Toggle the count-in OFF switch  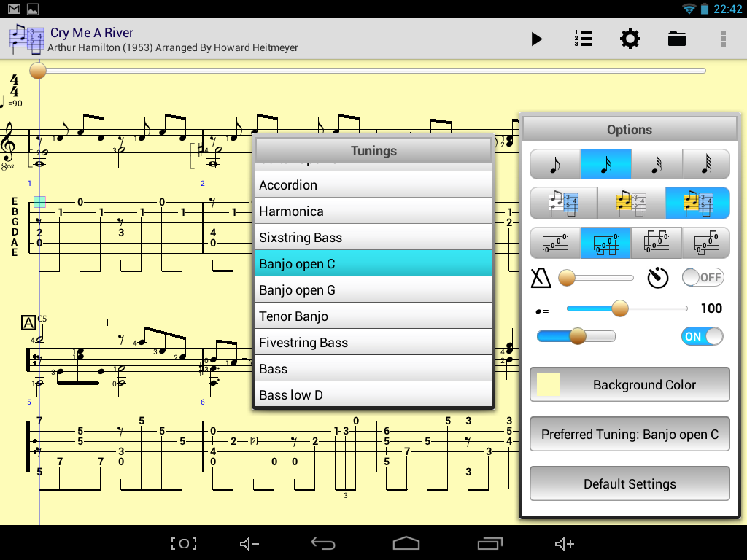point(703,277)
